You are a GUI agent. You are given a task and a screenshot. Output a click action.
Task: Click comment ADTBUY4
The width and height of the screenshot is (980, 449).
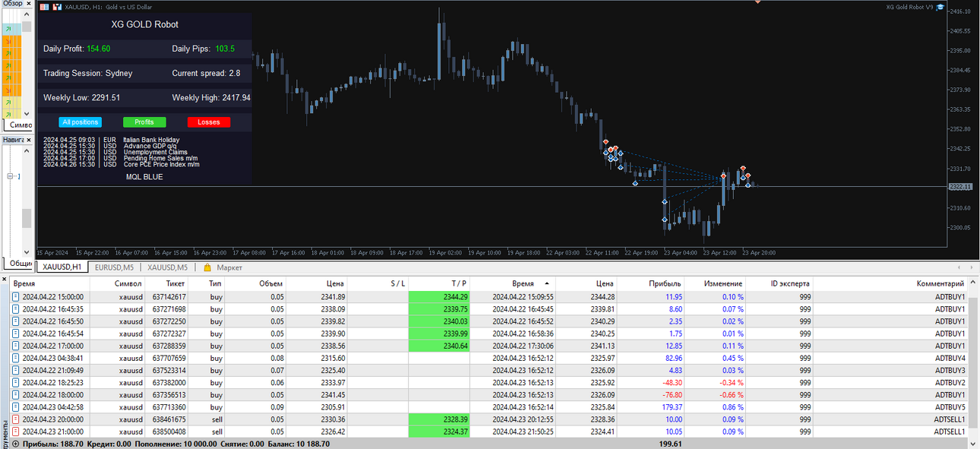(950, 358)
